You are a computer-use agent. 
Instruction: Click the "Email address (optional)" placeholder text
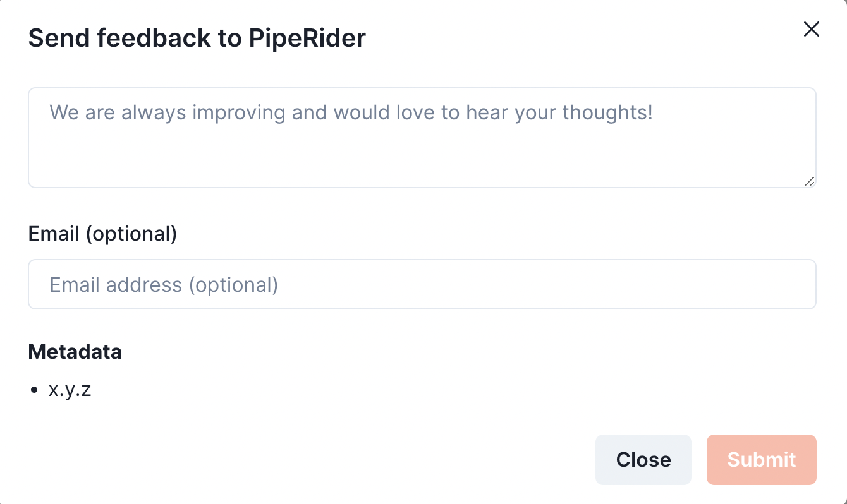click(164, 285)
